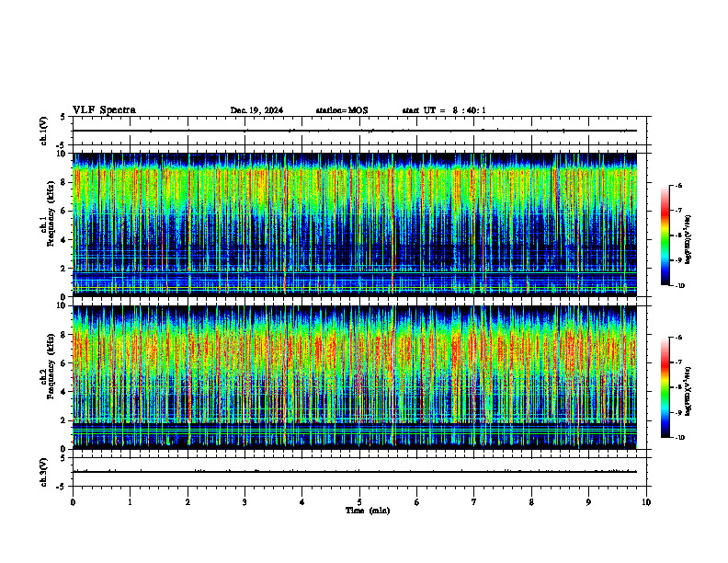Click the 'Time (min)' x-axis label
Viewport: 728px width, 563px height.
click(368, 511)
